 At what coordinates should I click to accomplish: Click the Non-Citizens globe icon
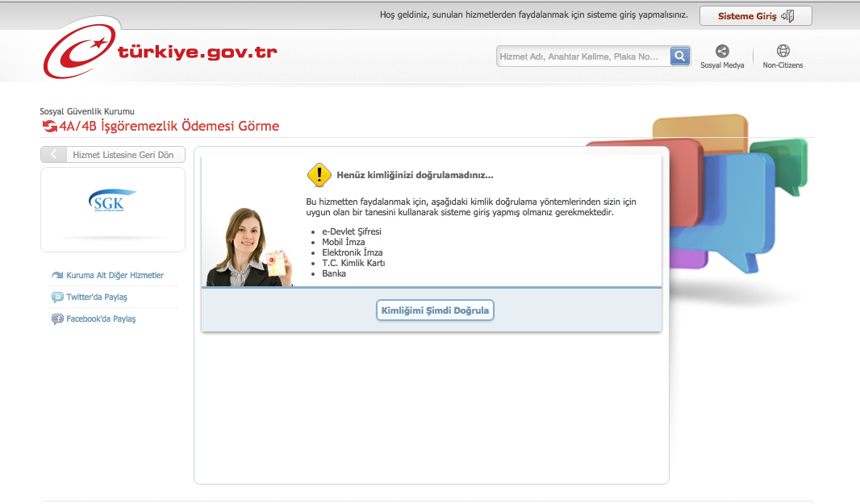783,52
